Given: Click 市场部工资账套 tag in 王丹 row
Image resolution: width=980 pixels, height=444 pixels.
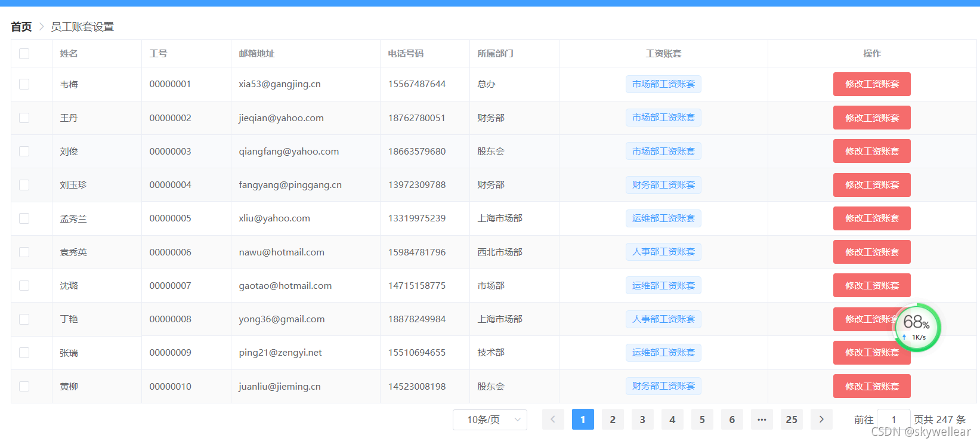Looking at the screenshot, I should pyautogui.click(x=663, y=118).
